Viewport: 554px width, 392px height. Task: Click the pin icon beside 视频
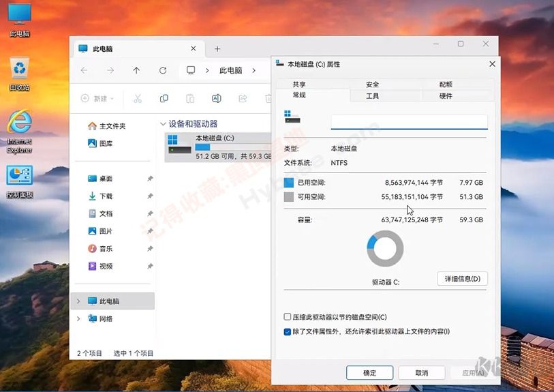tap(150, 266)
